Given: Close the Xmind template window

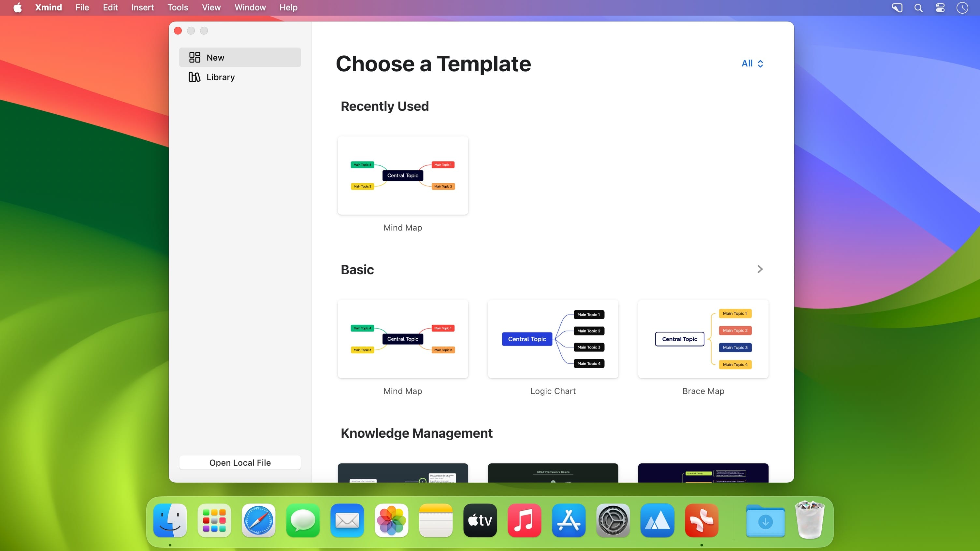Looking at the screenshot, I should click(178, 30).
